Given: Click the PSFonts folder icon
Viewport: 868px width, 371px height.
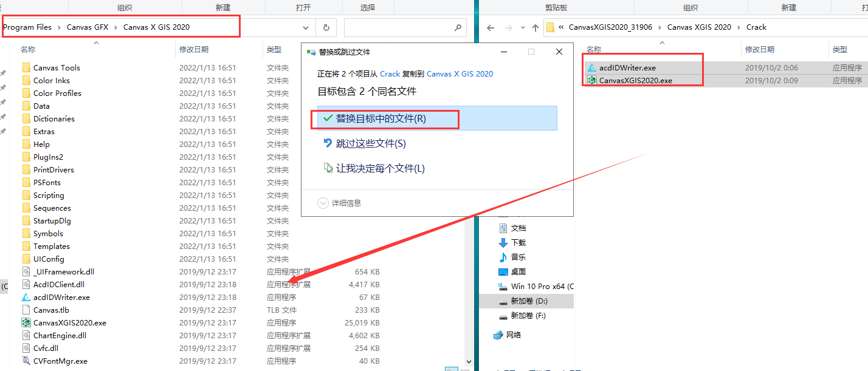Looking at the screenshot, I should tap(26, 182).
